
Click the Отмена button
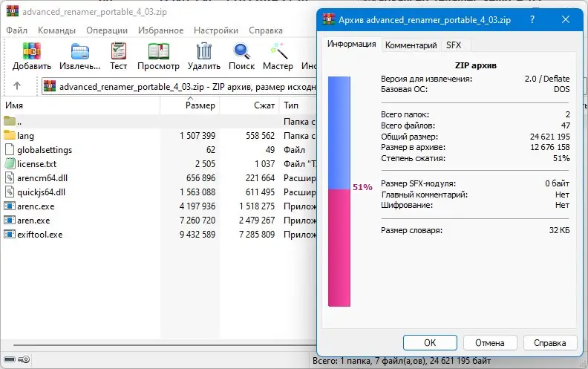(x=490, y=343)
